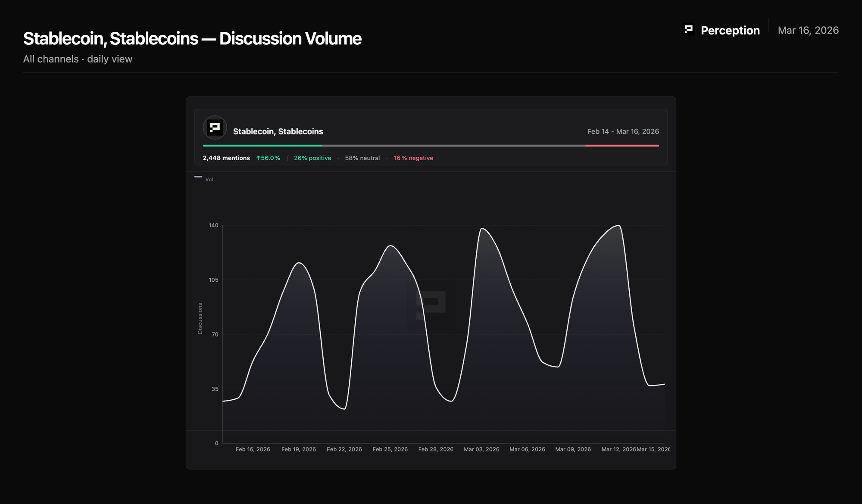The height and width of the screenshot is (504, 862).
Task: Click the faint Perception watermark in chart
Action: pos(431,305)
